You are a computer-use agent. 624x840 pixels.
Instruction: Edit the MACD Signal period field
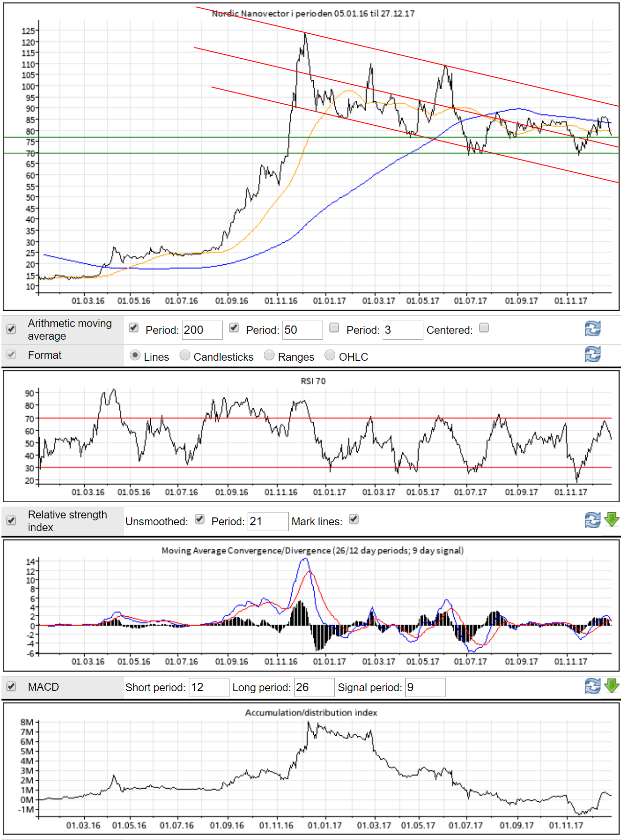[x=425, y=687]
